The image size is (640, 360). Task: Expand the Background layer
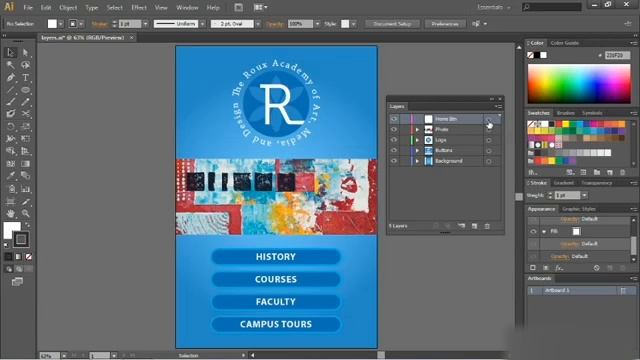[417, 161]
